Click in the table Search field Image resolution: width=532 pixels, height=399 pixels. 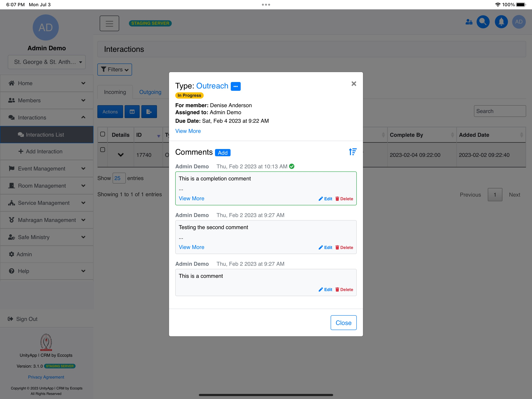(x=500, y=111)
